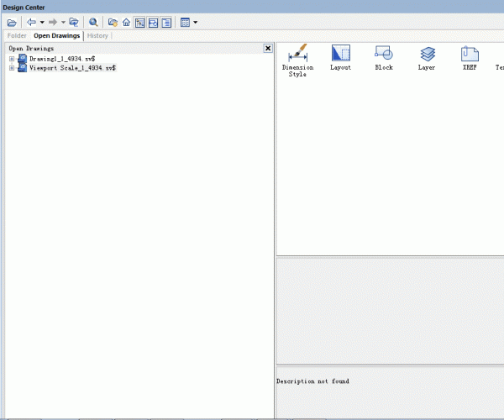Select the Open Drawings tab

point(56,35)
